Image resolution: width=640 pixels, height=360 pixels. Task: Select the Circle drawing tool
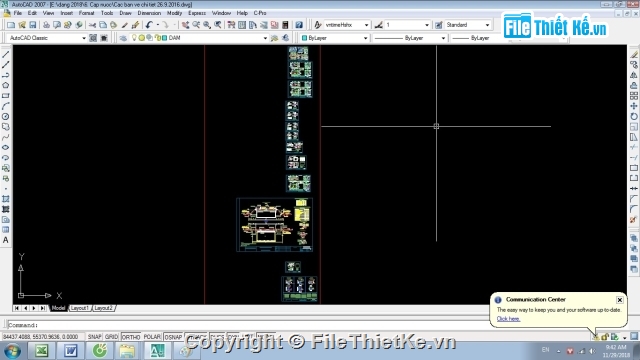point(5,116)
